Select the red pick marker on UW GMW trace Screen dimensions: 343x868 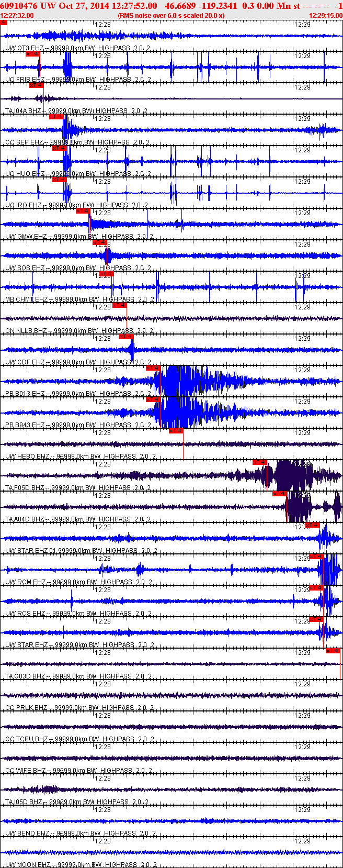(83, 211)
